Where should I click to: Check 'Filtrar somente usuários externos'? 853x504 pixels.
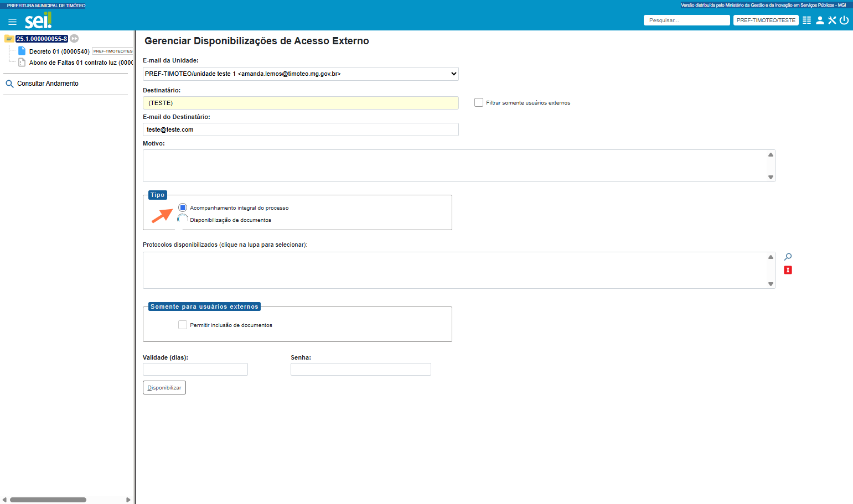tap(479, 102)
